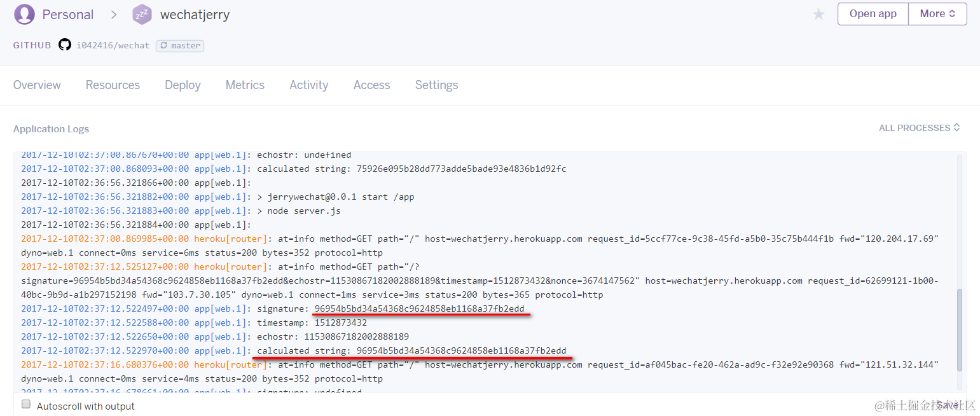Click the master branch badge
The width and height of the screenshot is (980, 416).
[x=180, y=45]
